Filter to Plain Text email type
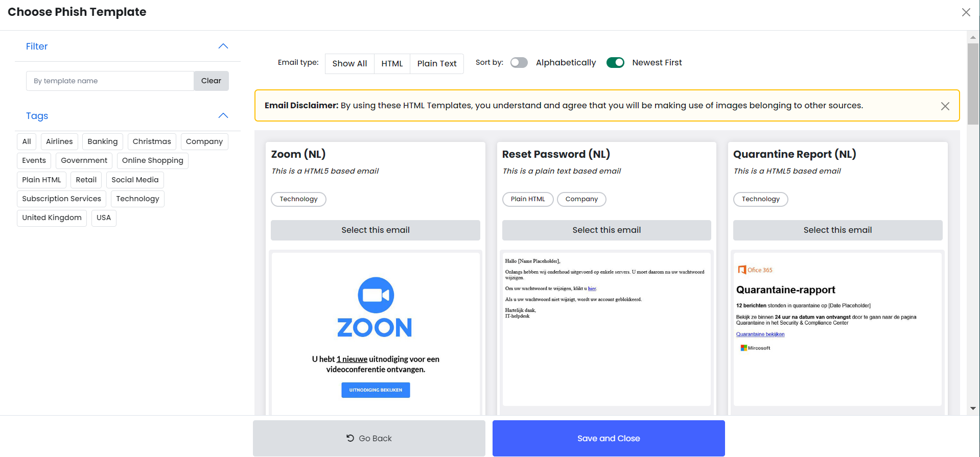The image size is (980, 457). tap(437, 63)
